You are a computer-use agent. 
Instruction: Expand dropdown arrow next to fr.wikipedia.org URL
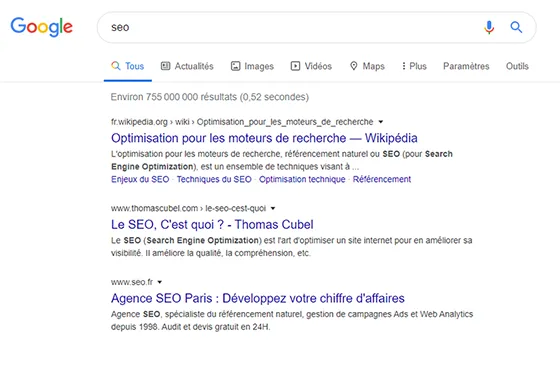click(381, 122)
